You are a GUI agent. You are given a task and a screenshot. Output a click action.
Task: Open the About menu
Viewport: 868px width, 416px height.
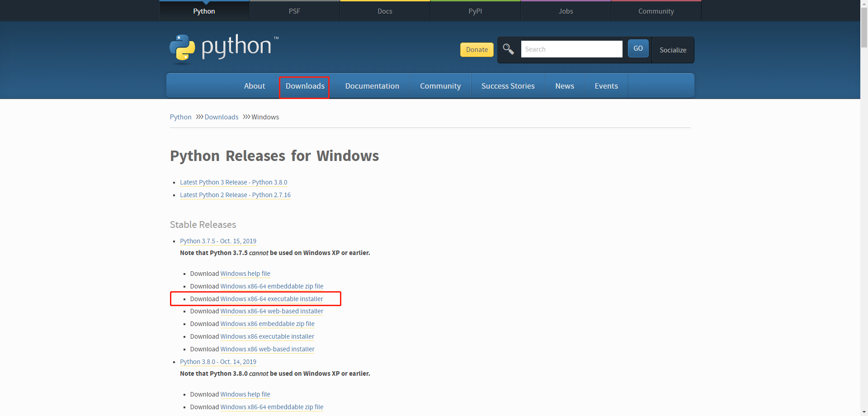(254, 86)
